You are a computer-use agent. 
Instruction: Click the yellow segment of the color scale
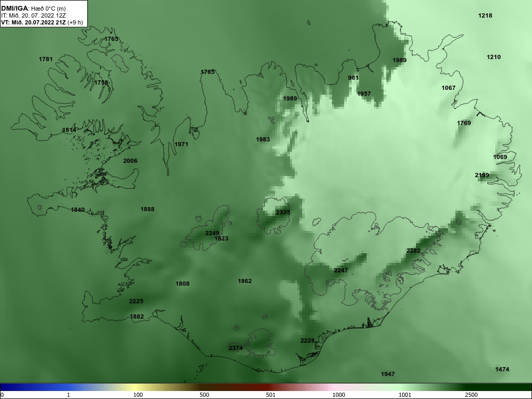[136, 387]
